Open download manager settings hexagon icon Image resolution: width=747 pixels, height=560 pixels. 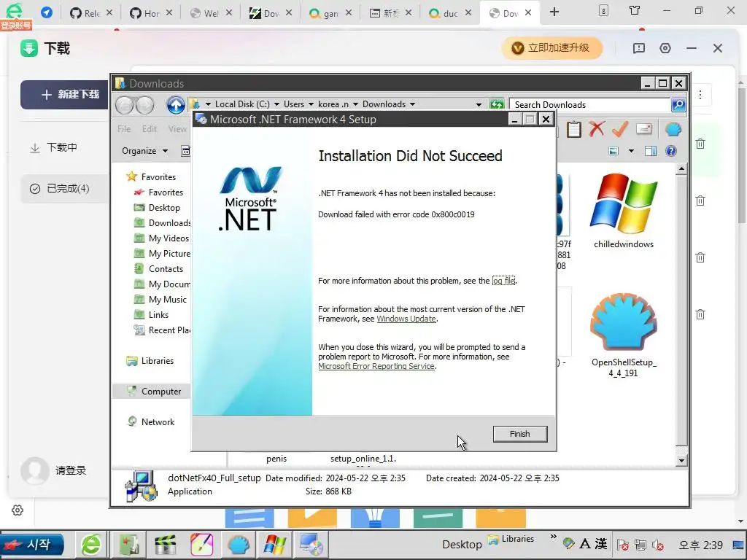[665, 48]
